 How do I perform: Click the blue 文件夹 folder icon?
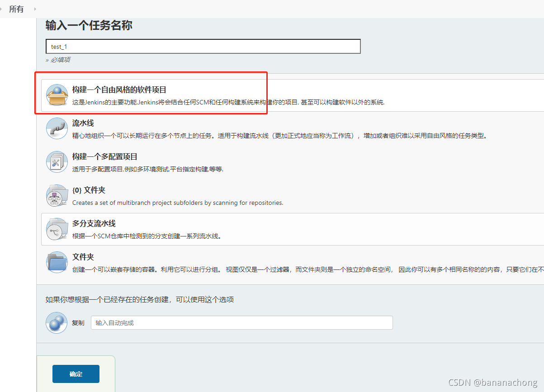[x=57, y=262]
